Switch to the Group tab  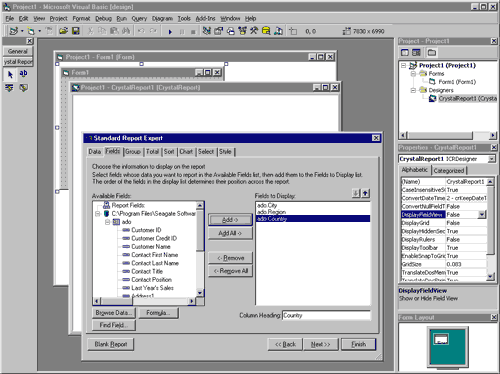coord(133,152)
